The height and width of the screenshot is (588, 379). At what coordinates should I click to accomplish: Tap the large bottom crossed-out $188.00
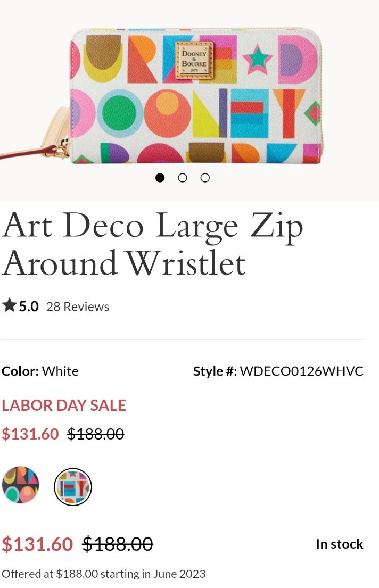tap(118, 544)
